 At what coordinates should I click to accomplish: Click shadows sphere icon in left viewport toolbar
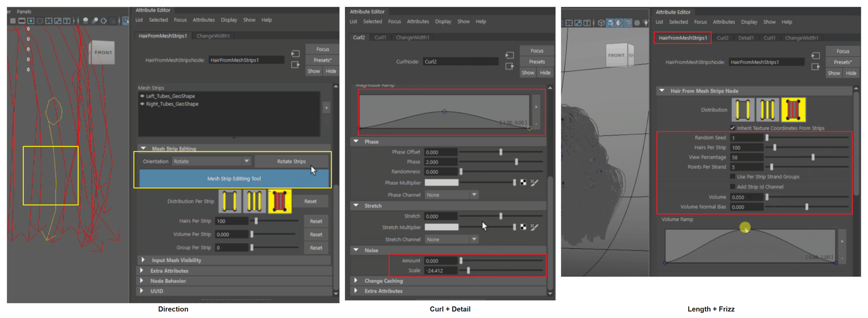pyautogui.click(x=85, y=21)
